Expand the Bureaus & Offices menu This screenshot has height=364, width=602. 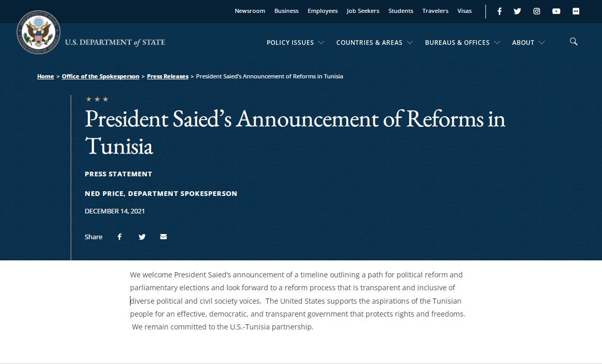pyautogui.click(x=462, y=43)
